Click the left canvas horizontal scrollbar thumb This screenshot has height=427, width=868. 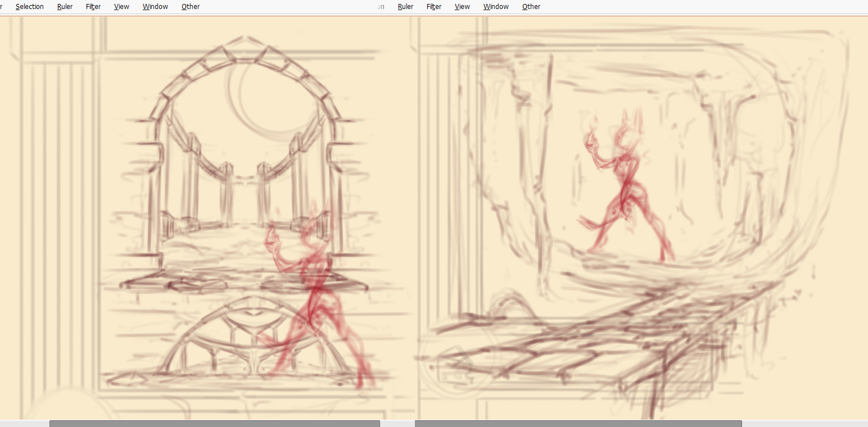tap(215, 424)
